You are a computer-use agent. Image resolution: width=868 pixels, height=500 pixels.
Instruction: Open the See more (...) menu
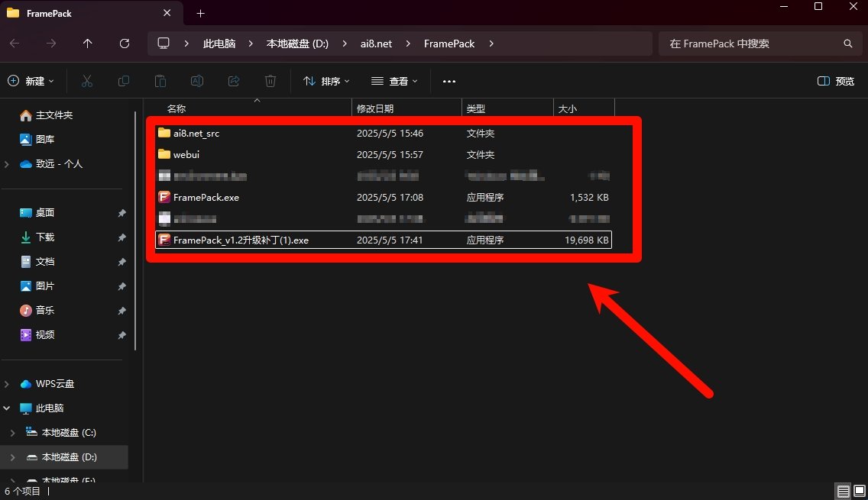point(449,81)
